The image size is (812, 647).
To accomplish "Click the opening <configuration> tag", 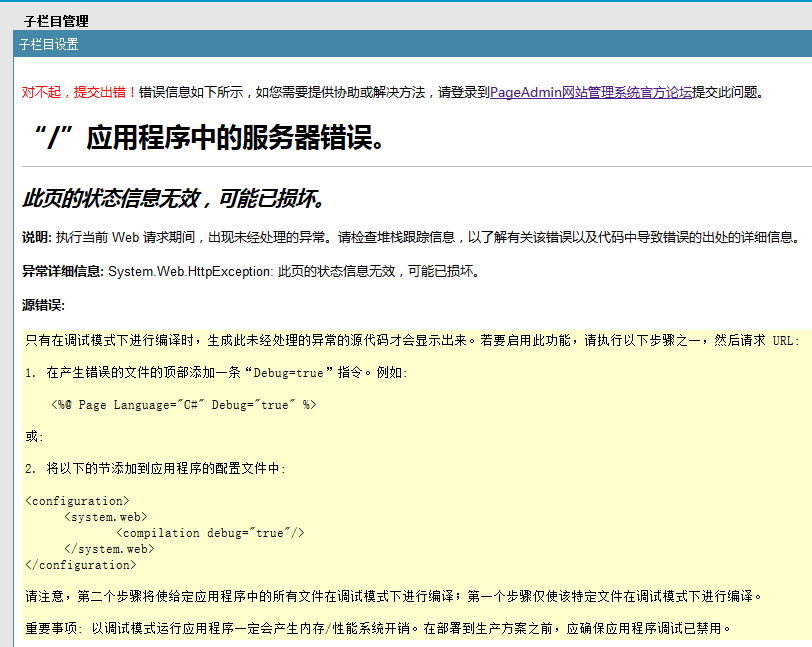I will (x=77, y=501).
